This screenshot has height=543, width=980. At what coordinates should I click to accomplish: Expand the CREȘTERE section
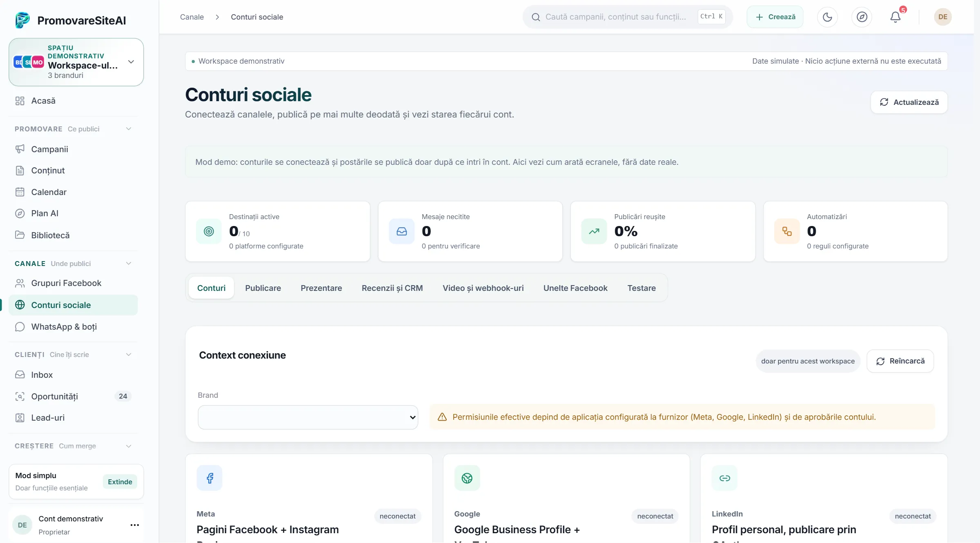(x=129, y=446)
